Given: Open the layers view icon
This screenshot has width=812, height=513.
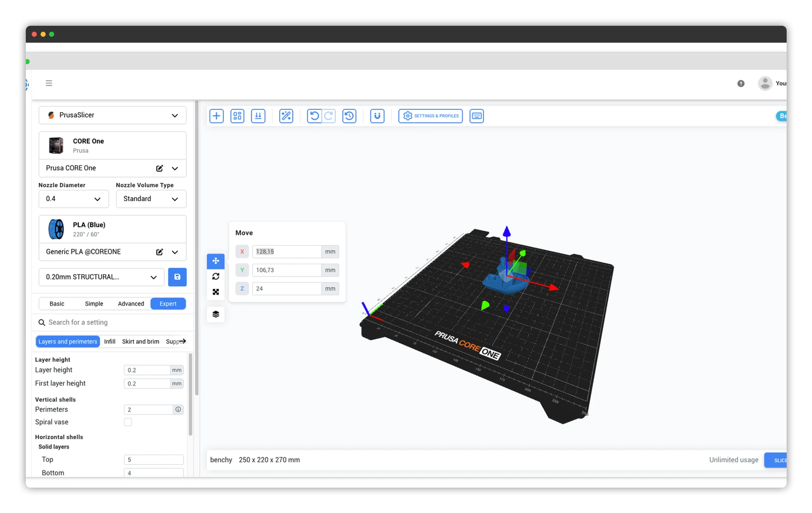Looking at the screenshot, I should 216,314.
